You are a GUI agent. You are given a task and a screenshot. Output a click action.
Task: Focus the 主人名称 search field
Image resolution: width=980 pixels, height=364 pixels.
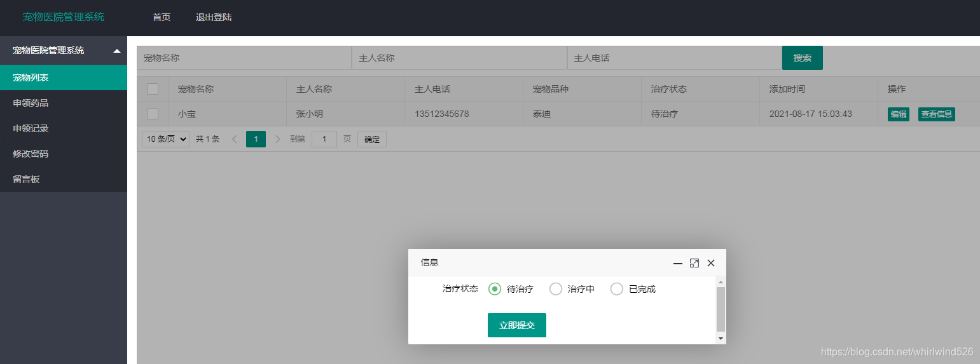459,58
